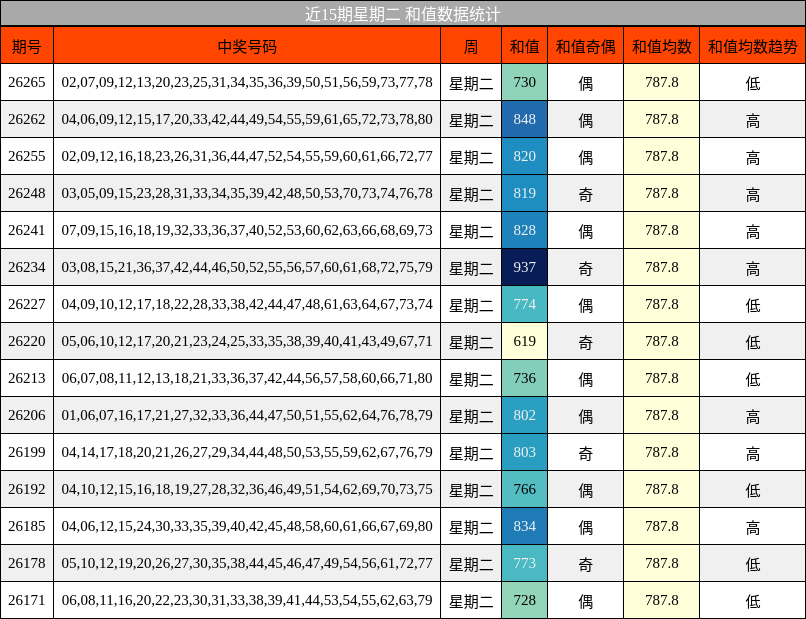Click period number "26192"
806x619 pixels.
(x=27, y=489)
